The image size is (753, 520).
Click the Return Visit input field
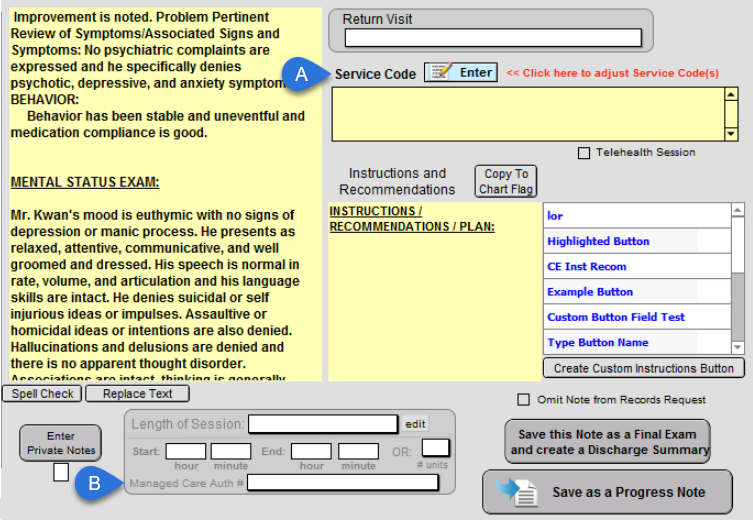(x=492, y=38)
